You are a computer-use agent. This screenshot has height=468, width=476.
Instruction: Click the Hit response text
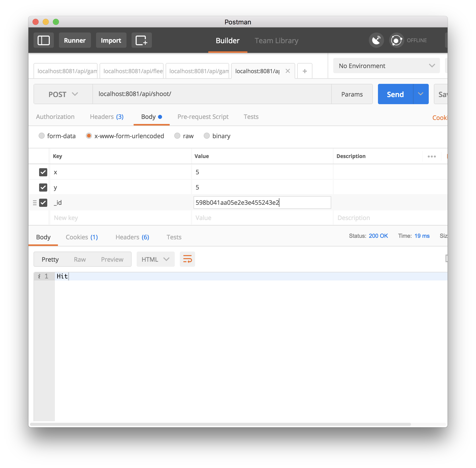click(62, 276)
